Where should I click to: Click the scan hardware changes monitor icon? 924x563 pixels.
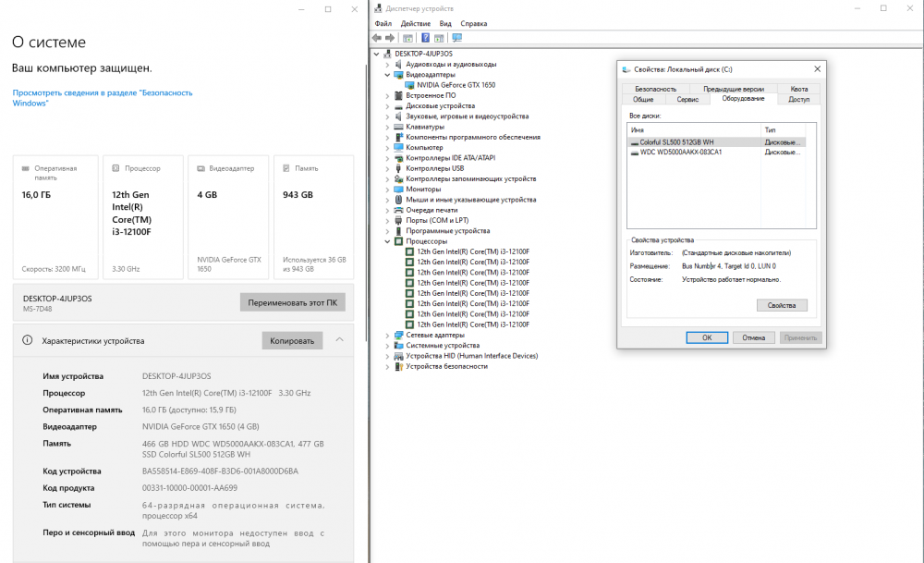tap(456, 38)
